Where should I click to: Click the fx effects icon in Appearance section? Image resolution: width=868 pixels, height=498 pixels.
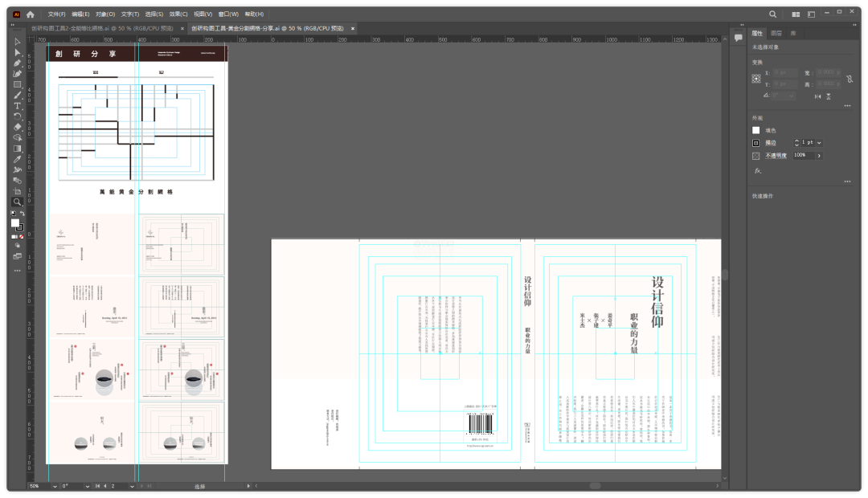click(755, 171)
